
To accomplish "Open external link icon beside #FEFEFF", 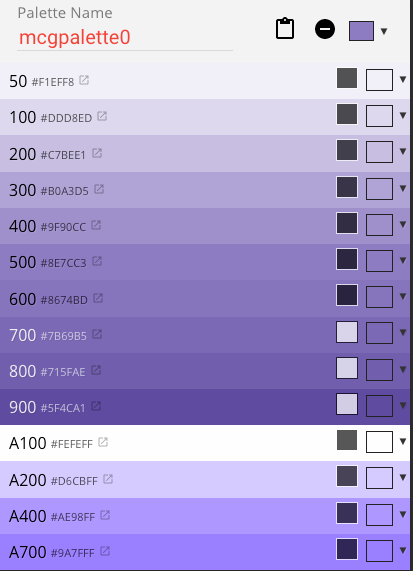I will point(103,442).
